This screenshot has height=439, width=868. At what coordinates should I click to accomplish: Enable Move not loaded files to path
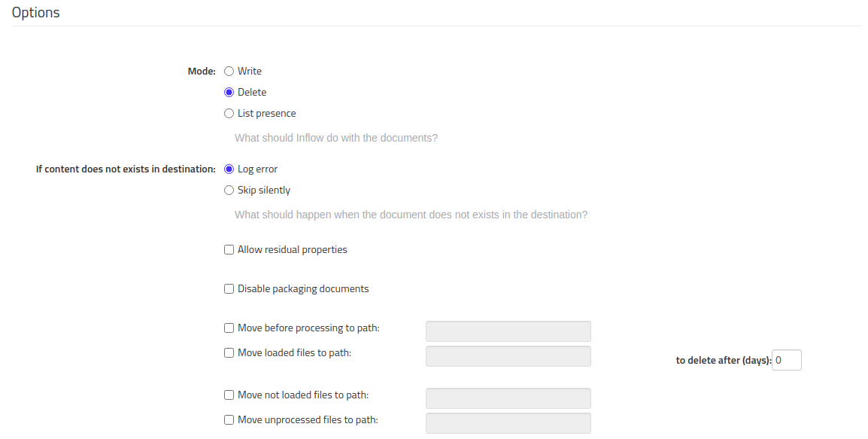tap(229, 395)
